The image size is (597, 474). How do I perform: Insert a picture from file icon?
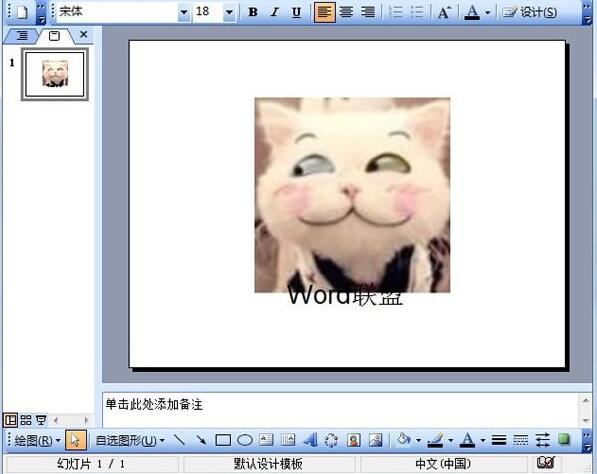pyautogui.click(x=375, y=440)
